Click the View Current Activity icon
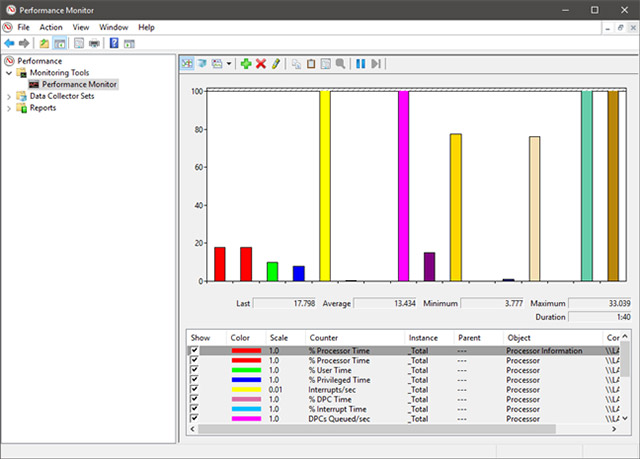Viewport: 640px width, 459px height. point(188,63)
